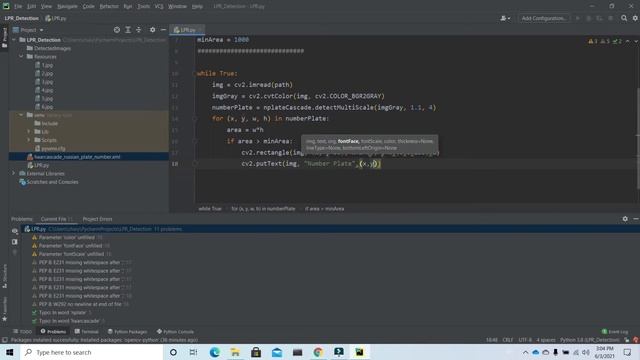The height and width of the screenshot is (360, 640).
Task: Expand the Lib folder
Action: click(x=29, y=132)
